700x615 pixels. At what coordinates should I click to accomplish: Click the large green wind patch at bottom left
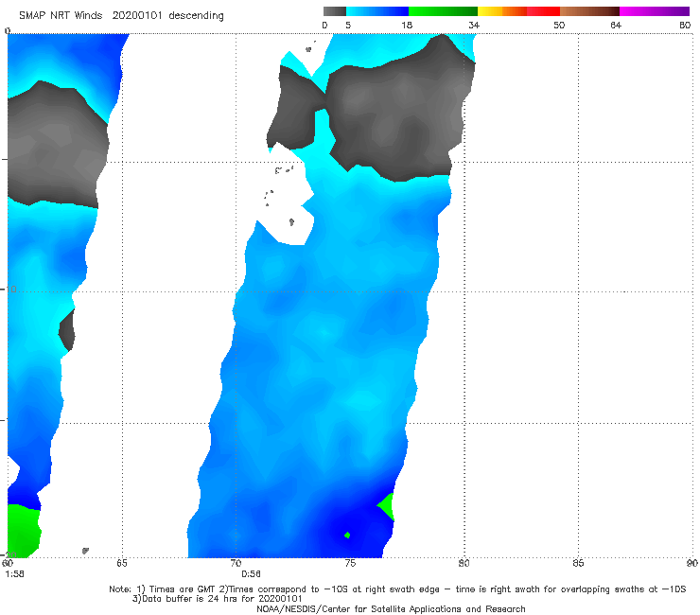click(x=23, y=532)
